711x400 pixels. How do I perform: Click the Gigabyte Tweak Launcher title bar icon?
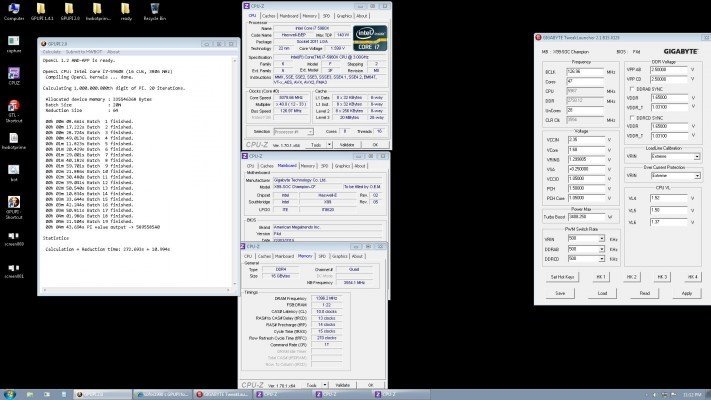[x=538, y=38]
